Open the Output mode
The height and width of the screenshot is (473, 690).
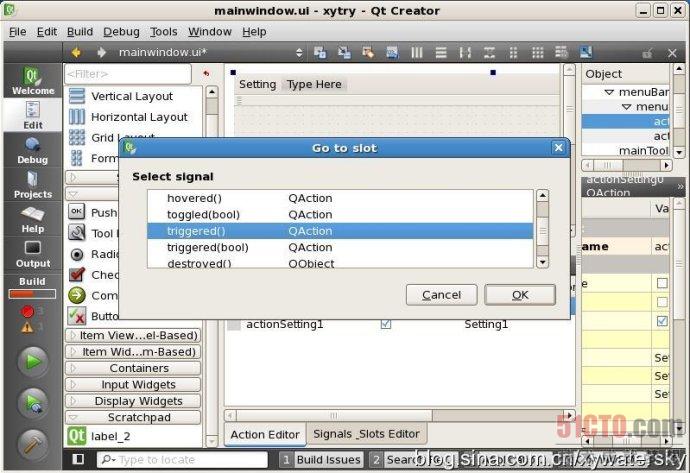point(33,254)
